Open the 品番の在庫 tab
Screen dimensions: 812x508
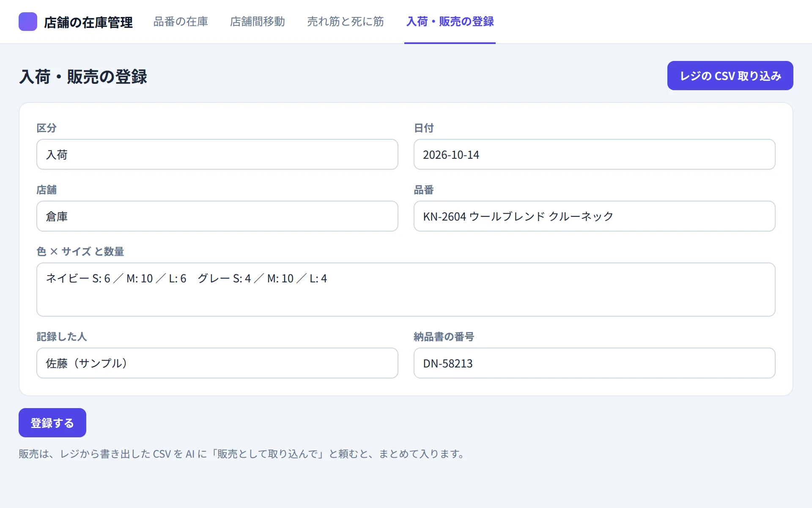tap(181, 22)
